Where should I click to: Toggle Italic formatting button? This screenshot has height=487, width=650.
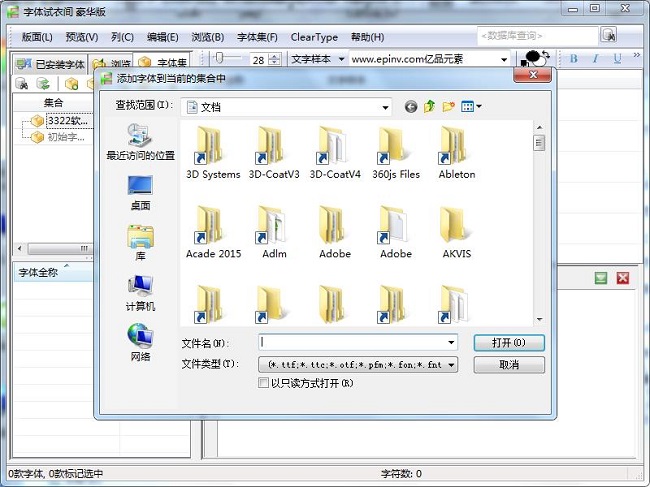click(x=596, y=58)
